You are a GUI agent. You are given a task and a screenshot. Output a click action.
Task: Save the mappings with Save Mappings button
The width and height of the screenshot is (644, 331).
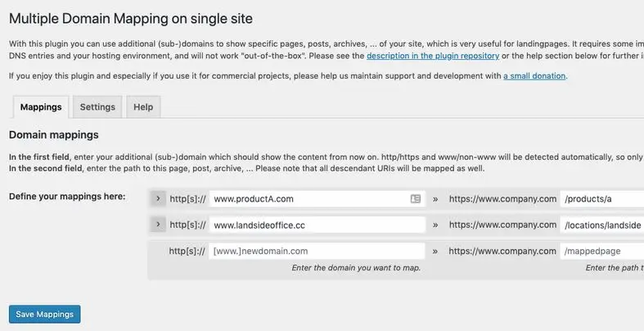(45, 314)
